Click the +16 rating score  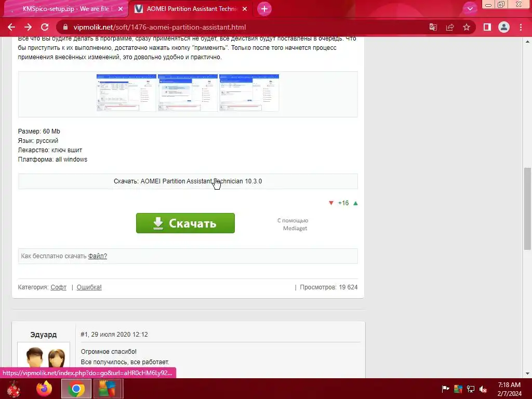click(x=343, y=203)
